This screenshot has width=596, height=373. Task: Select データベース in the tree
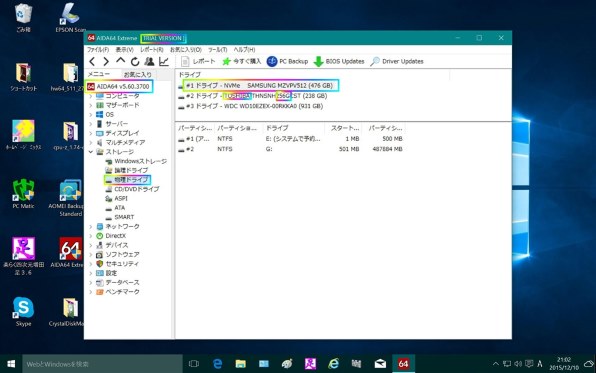point(117,283)
